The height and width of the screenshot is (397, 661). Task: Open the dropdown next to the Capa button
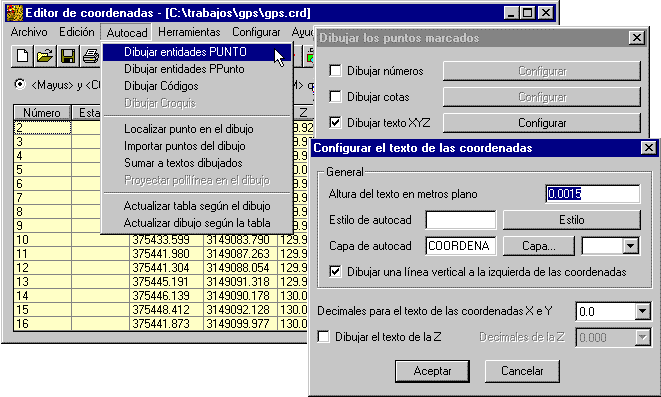(631, 246)
